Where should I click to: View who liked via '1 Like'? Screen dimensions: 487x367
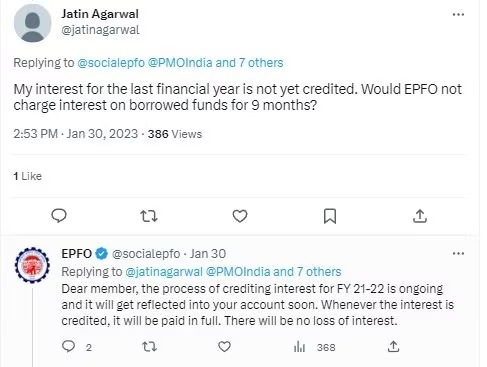pos(28,176)
